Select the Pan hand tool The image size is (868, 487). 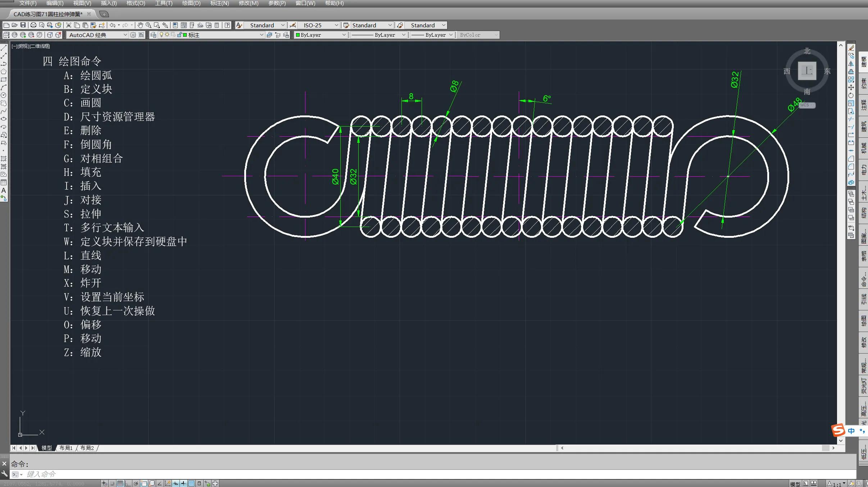click(140, 25)
